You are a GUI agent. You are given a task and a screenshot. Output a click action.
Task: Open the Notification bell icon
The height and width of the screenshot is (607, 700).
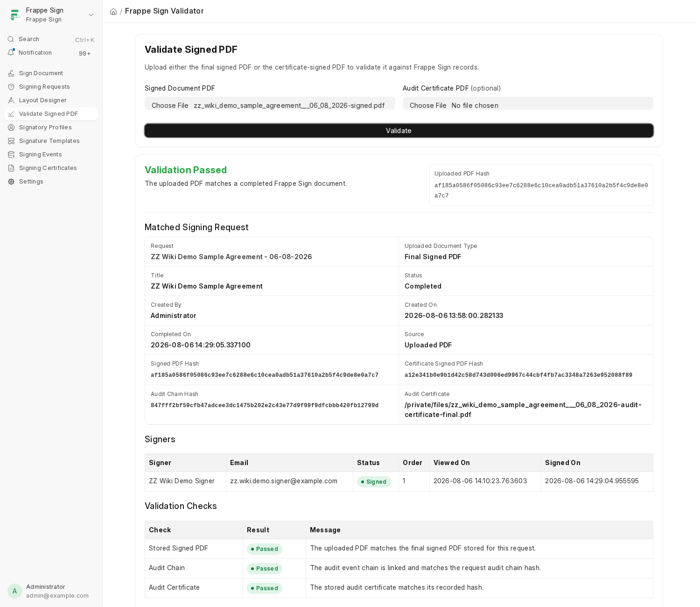pos(11,53)
